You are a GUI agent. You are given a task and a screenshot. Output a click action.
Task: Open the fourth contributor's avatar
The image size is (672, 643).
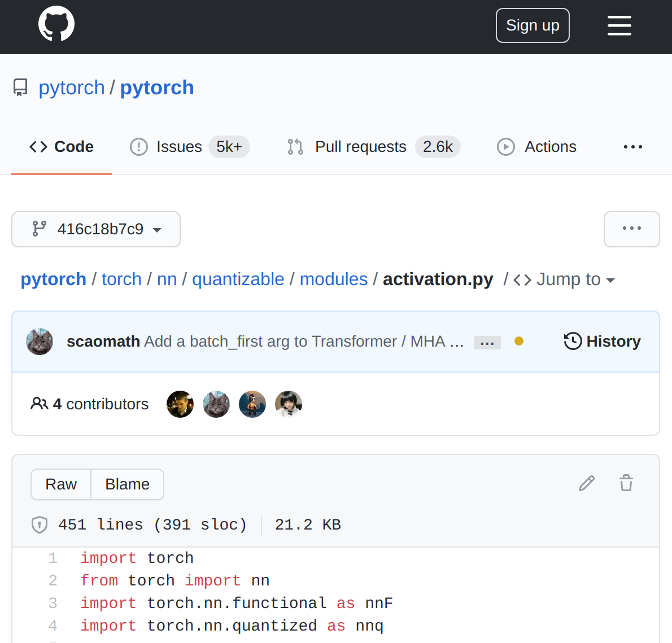click(x=289, y=404)
